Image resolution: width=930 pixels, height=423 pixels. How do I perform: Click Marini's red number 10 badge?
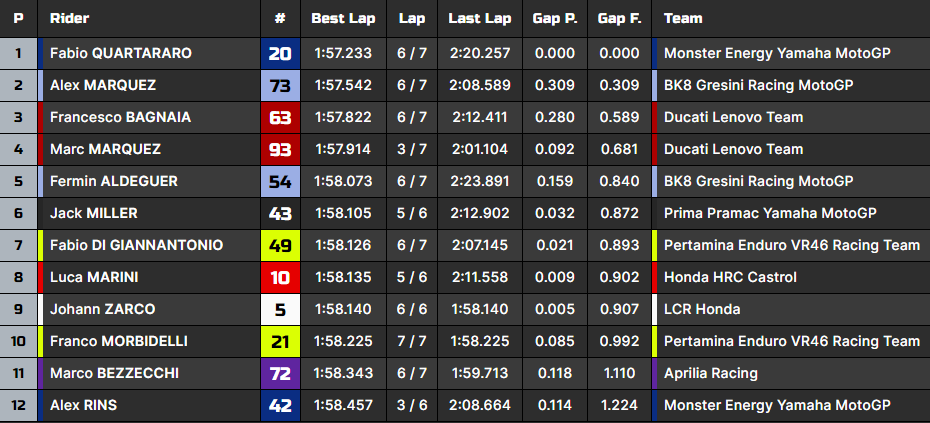click(x=280, y=278)
